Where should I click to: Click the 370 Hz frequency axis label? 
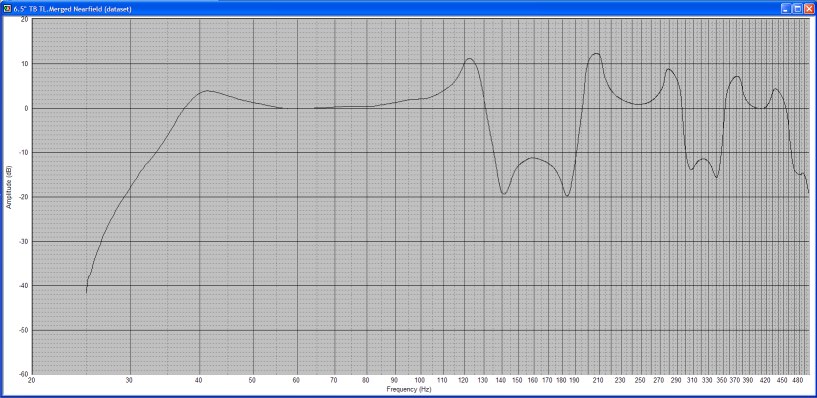(735, 380)
